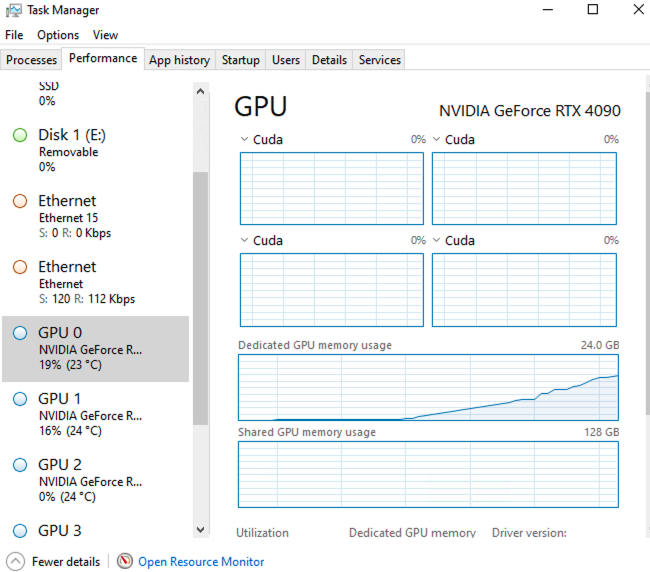Open the top-right Cuda engine dropdown
The height and width of the screenshot is (572, 650).
(x=437, y=140)
